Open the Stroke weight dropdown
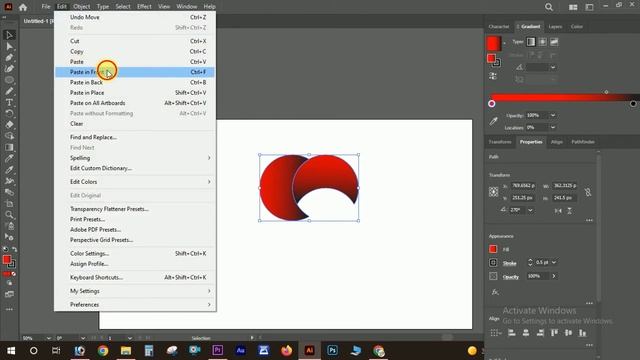This screenshot has width=640, height=360. coord(554,262)
